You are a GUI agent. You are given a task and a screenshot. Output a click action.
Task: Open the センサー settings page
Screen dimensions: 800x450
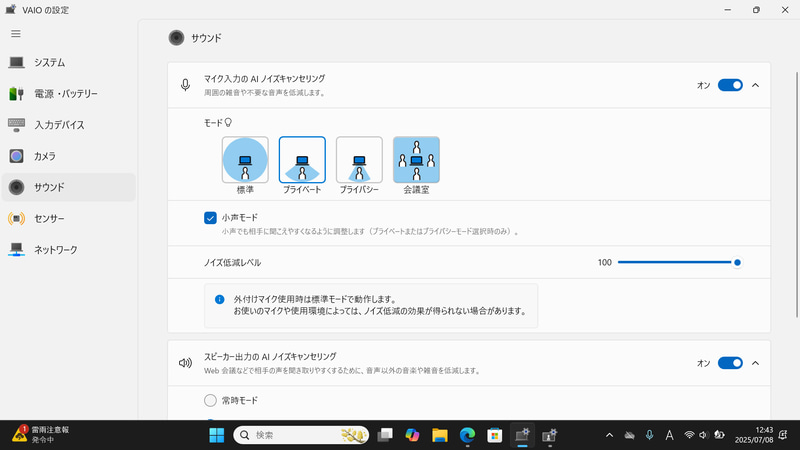68,218
